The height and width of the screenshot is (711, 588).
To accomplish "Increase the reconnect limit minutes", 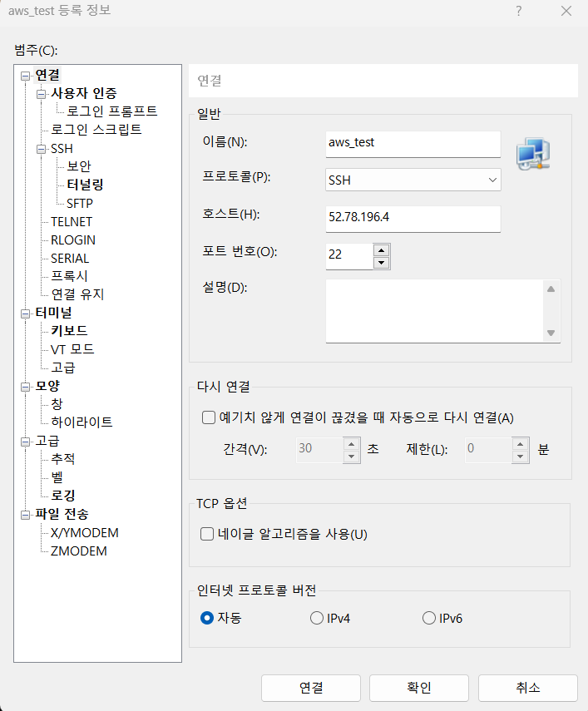I will pos(520,444).
